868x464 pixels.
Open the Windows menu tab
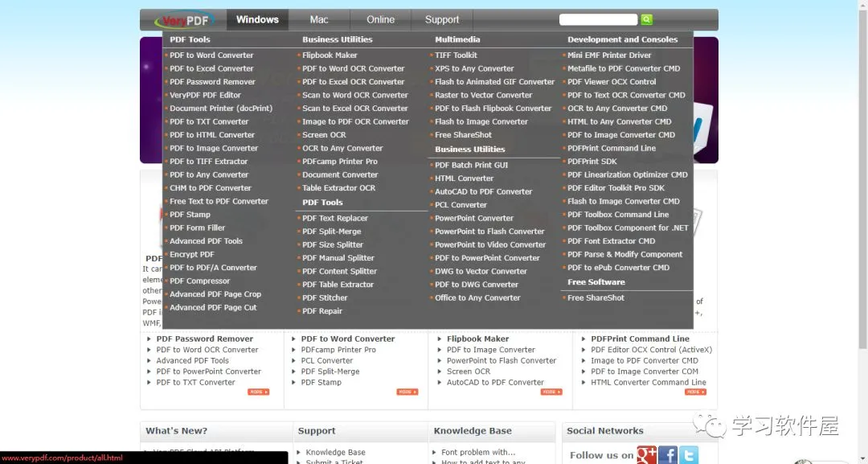(x=257, y=19)
